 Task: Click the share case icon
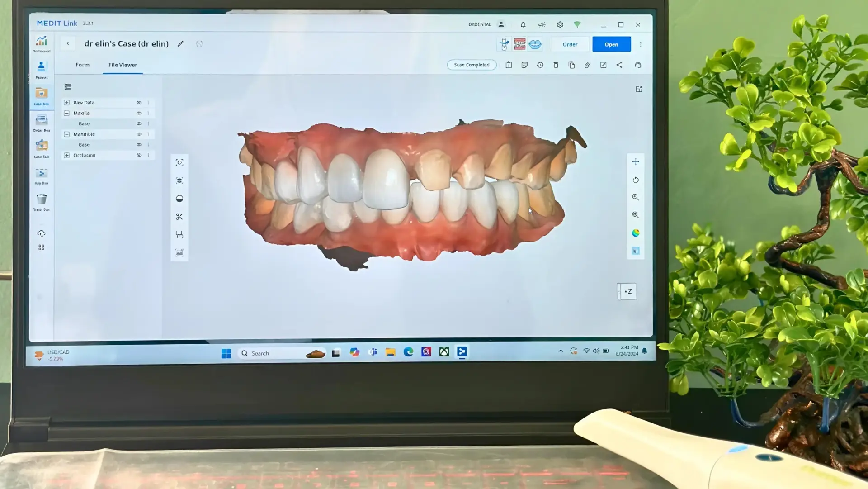619,65
